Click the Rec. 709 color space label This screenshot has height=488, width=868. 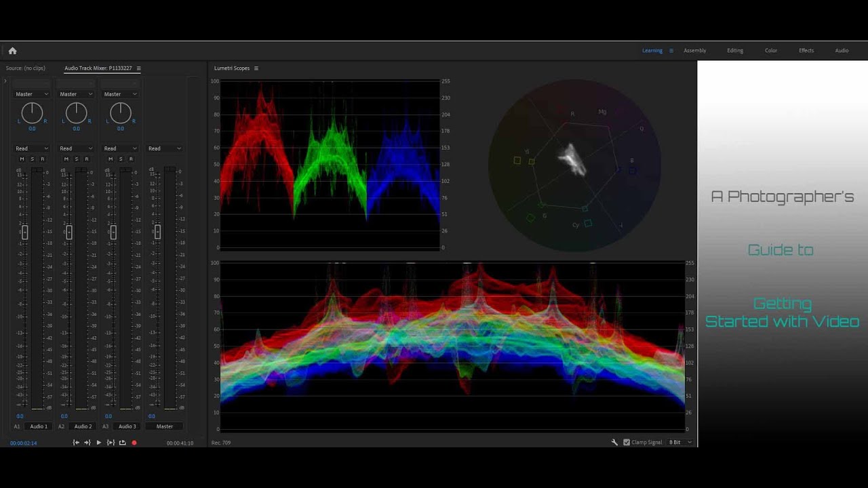[221, 443]
